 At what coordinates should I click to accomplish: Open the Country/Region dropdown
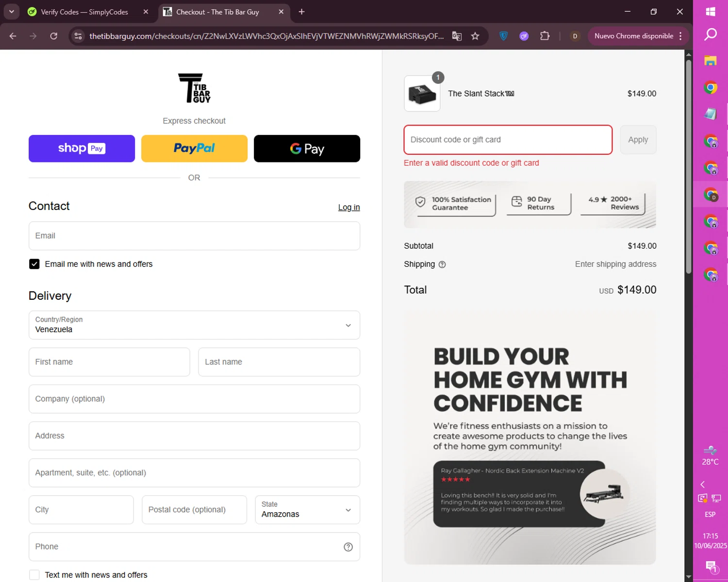click(x=194, y=325)
